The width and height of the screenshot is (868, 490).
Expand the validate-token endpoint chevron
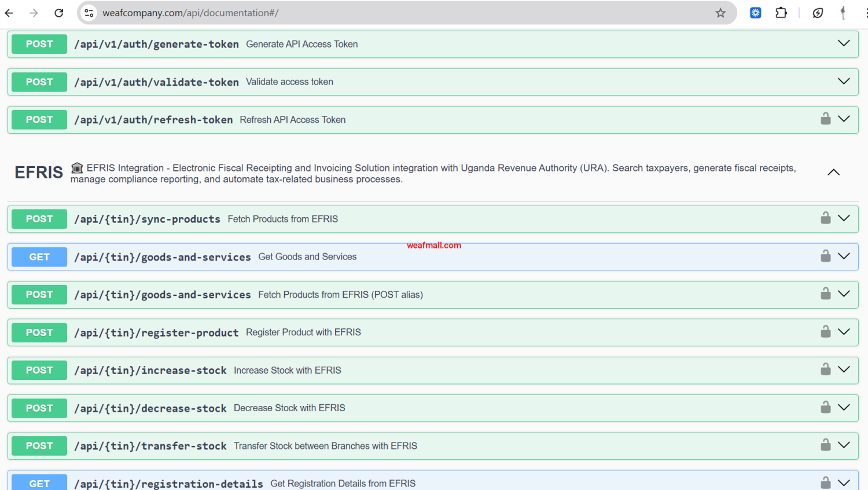click(844, 81)
